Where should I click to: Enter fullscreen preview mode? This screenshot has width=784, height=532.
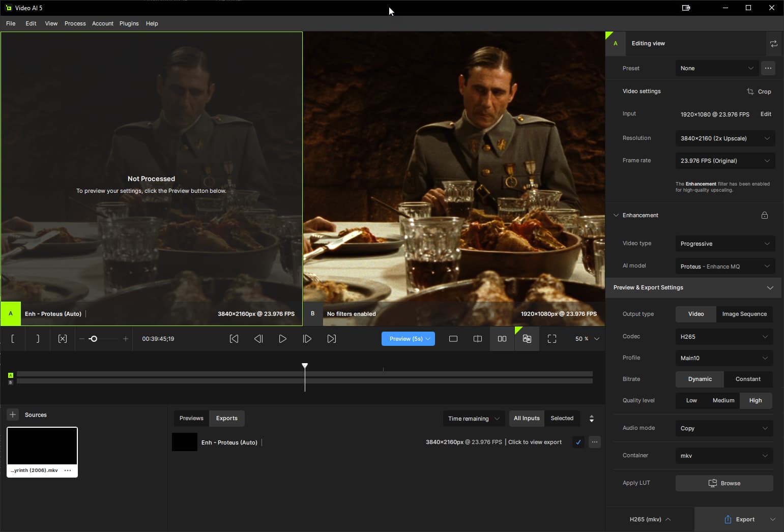point(551,339)
